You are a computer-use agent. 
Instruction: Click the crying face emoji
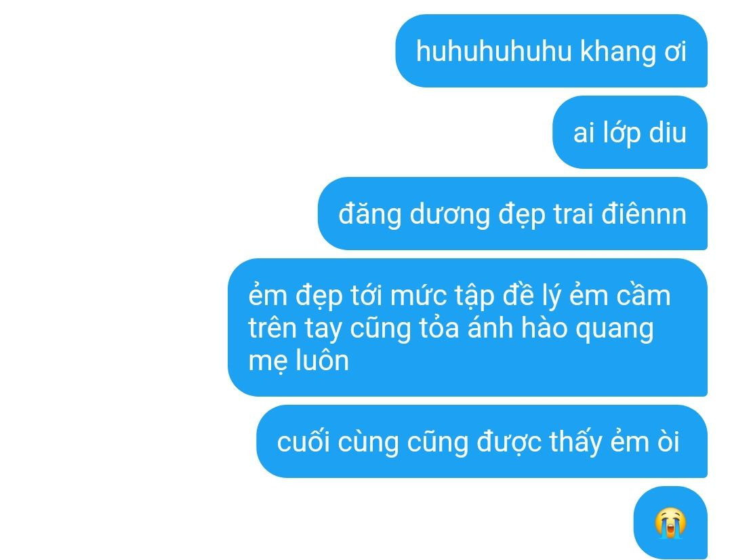pyautogui.click(x=670, y=523)
